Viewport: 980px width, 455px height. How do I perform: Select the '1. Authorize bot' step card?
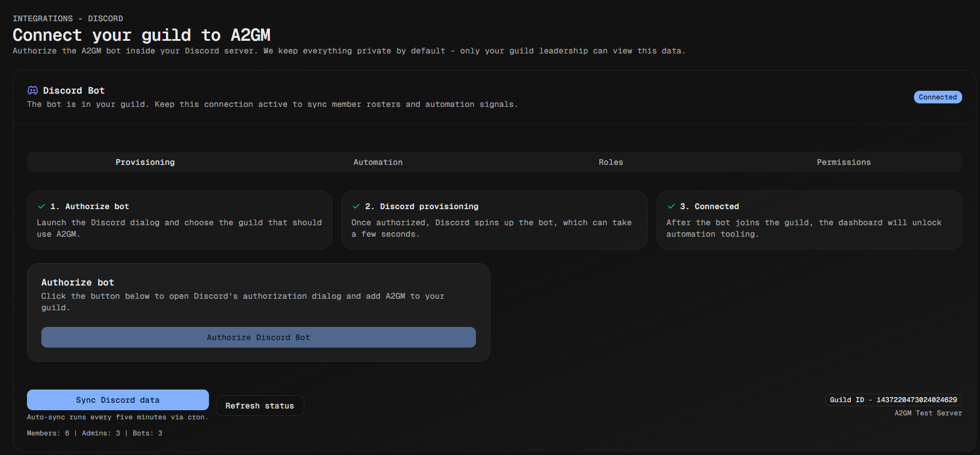click(180, 220)
